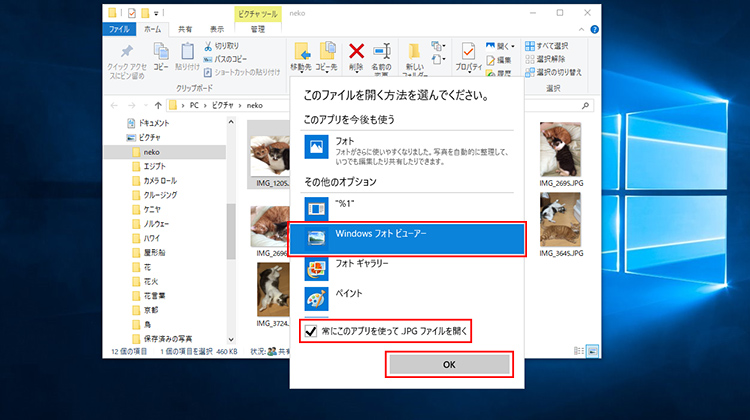Select the エジプト folder in sidebar
The width and height of the screenshot is (750, 420).
point(158,166)
